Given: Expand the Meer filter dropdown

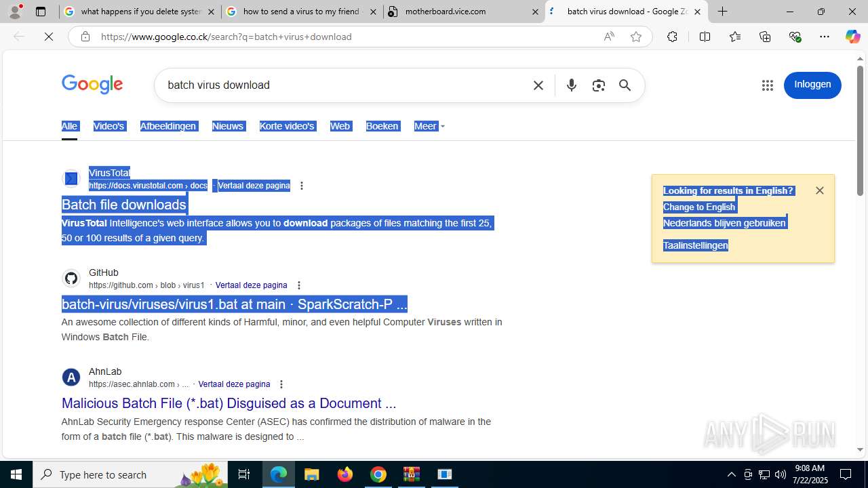Looking at the screenshot, I should (x=429, y=126).
